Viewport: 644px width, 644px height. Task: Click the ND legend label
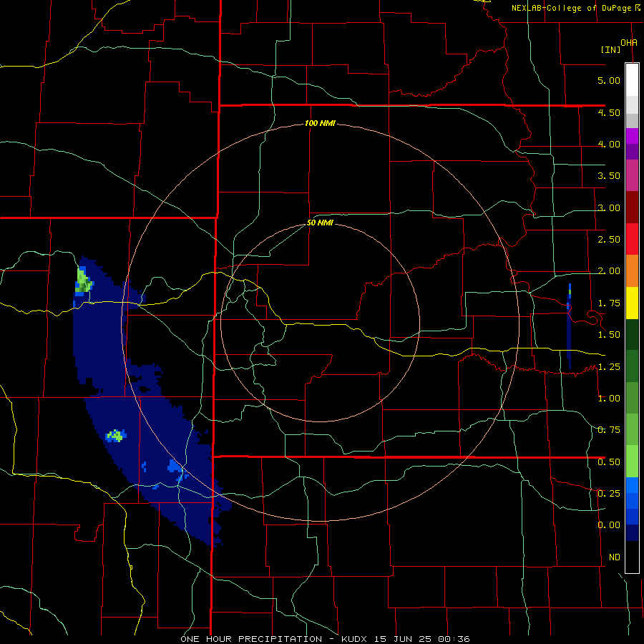(615, 557)
